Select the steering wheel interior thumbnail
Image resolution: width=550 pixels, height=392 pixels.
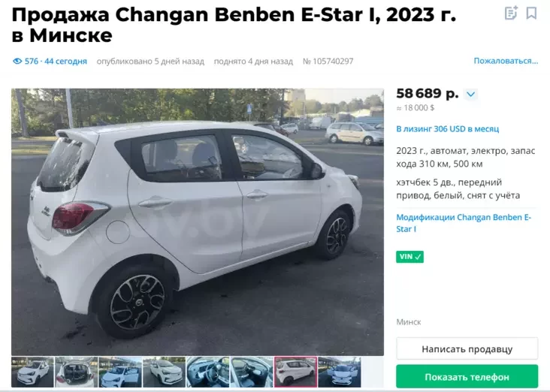(x=208, y=372)
